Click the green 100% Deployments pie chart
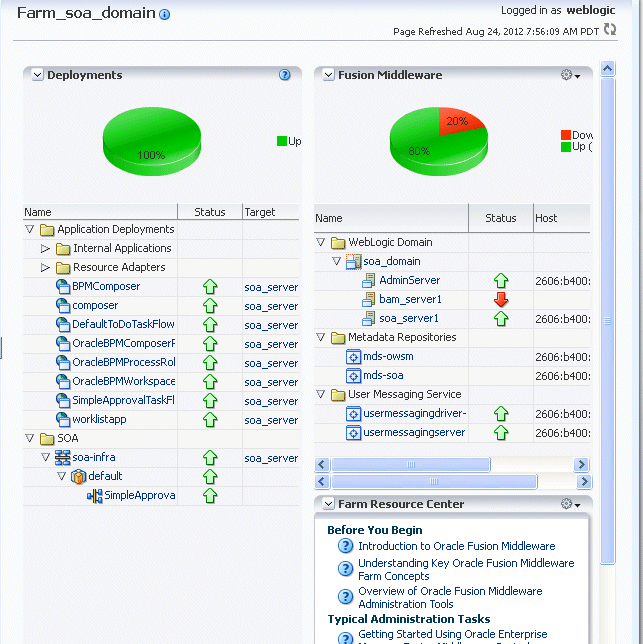Viewport: 643px width, 644px height. (x=152, y=141)
